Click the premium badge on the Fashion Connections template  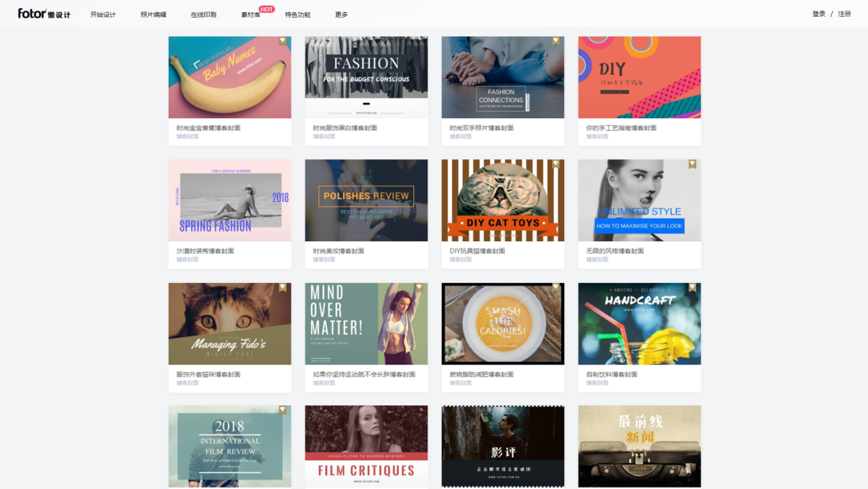(x=556, y=41)
